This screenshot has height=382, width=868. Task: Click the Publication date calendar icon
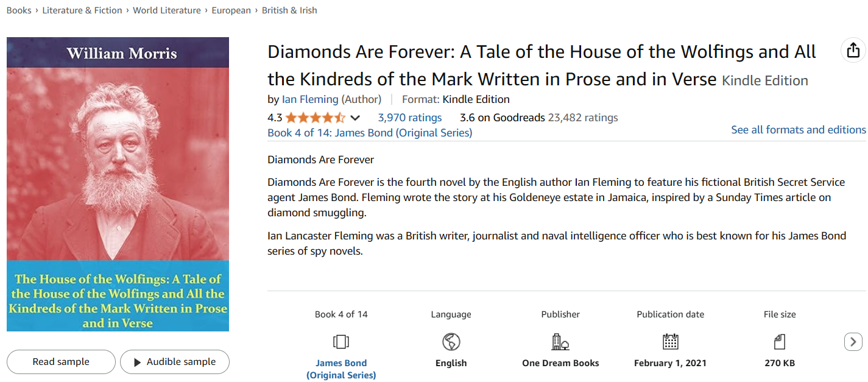tap(670, 342)
